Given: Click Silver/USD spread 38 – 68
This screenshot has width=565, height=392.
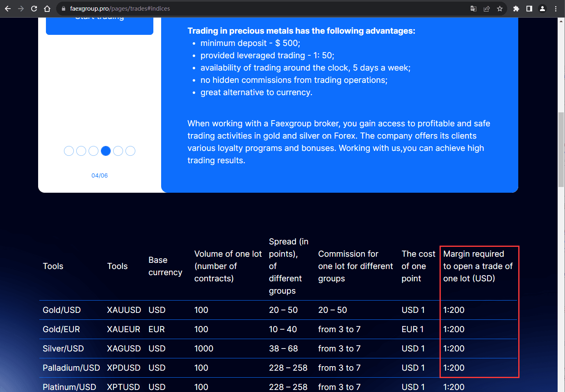Looking at the screenshot, I should (283, 349).
